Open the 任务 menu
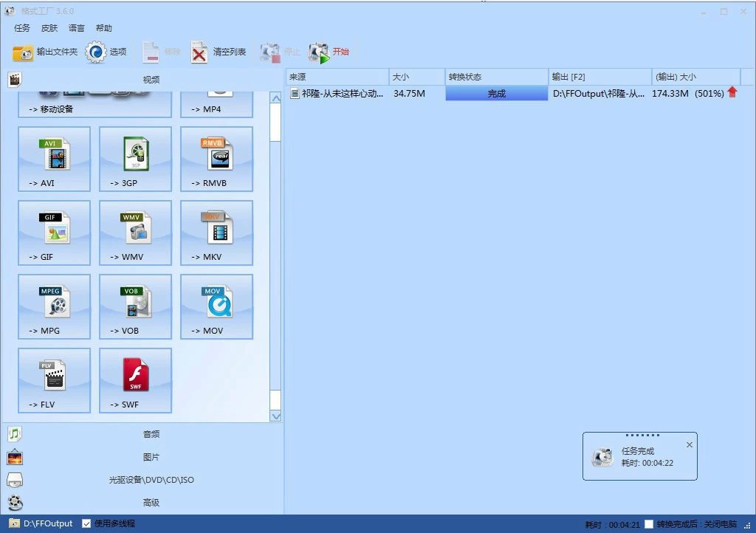This screenshot has width=756, height=533. 22,28
